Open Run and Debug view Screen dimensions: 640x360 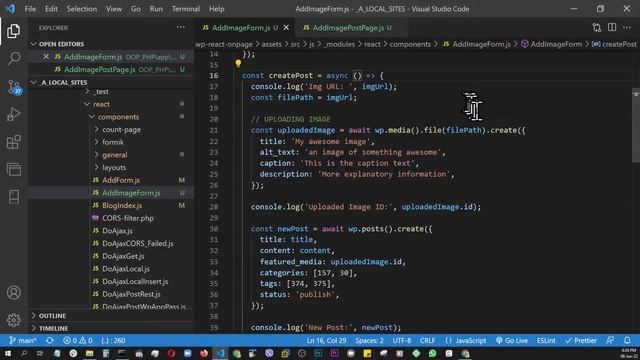click(x=13, y=115)
